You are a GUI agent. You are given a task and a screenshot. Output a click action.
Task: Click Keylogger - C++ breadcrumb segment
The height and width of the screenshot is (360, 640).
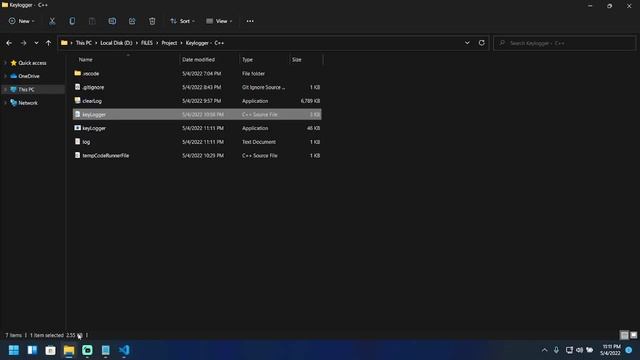click(205, 43)
